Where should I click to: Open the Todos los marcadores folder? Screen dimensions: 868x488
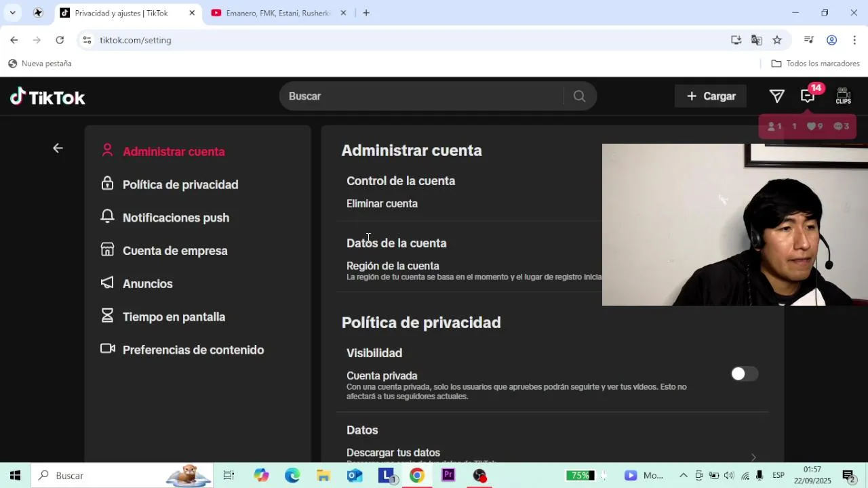click(816, 63)
